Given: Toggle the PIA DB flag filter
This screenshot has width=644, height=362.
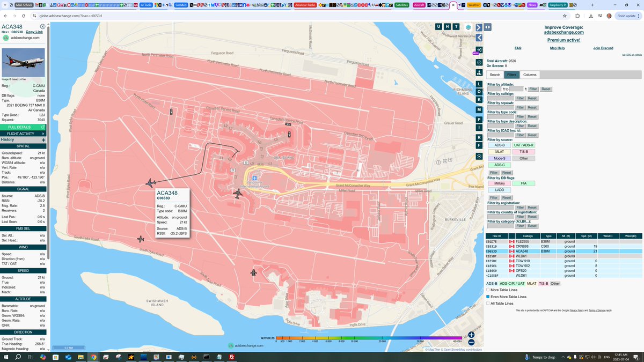Looking at the screenshot, I should click(524, 183).
